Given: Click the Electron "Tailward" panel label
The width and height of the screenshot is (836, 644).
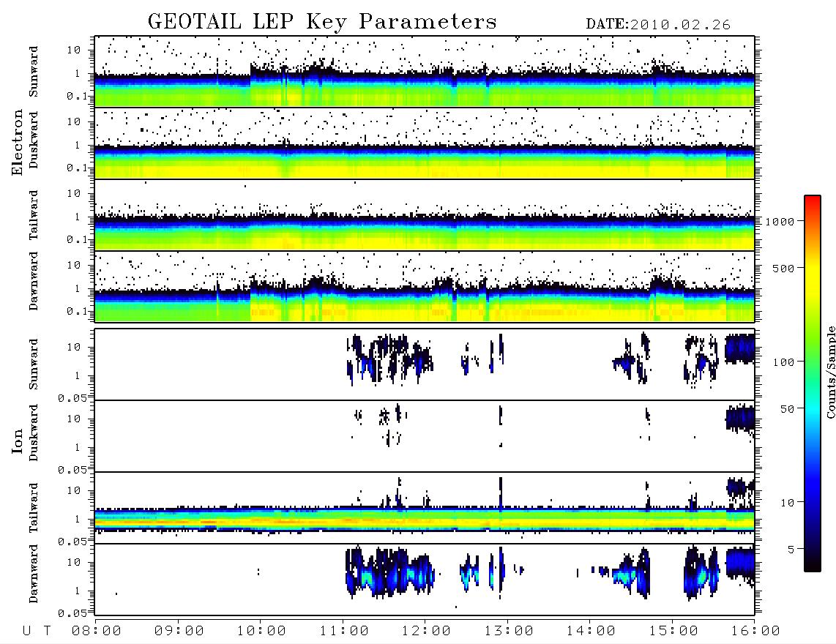Looking at the screenshot, I should (34, 215).
